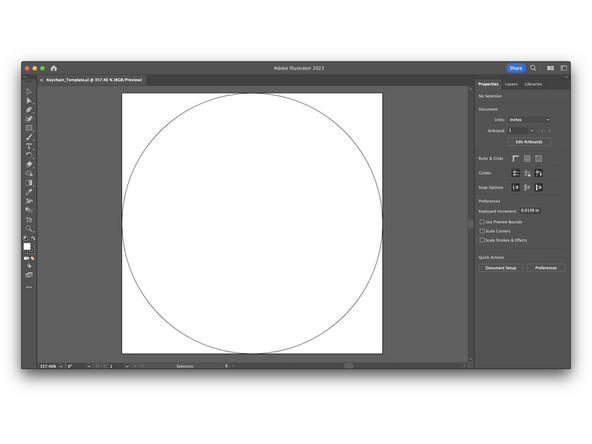
Task: Toggle the Show Guides icon
Action: point(516,173)
